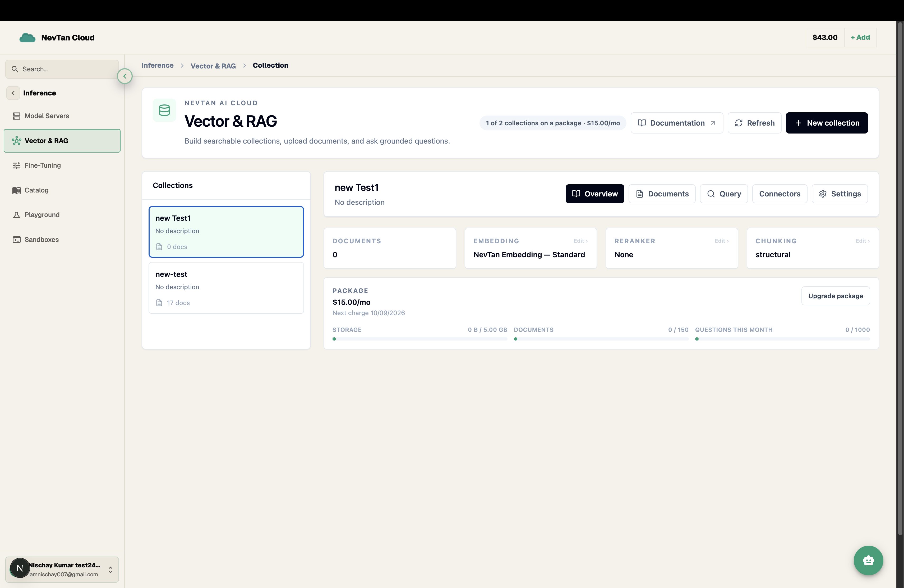Screen dimensions: 904x588
Task: Click the user avatar N icon
Action: [x=20, y=568]
